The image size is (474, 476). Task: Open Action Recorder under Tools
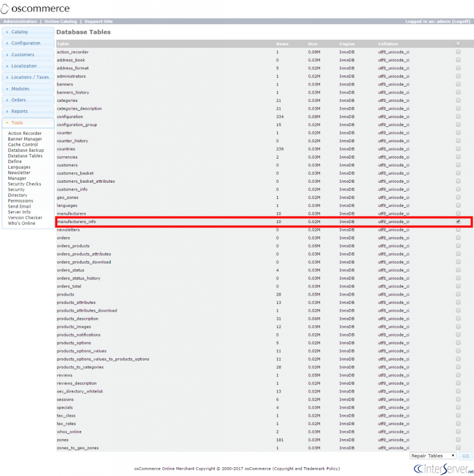point(25,133)
